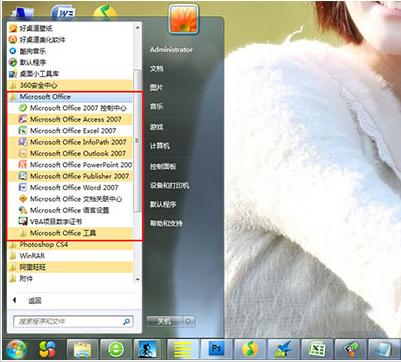Expand the WinRAR folder
Image resolution: width=401 pixels, height=362 pixels.
70,256
